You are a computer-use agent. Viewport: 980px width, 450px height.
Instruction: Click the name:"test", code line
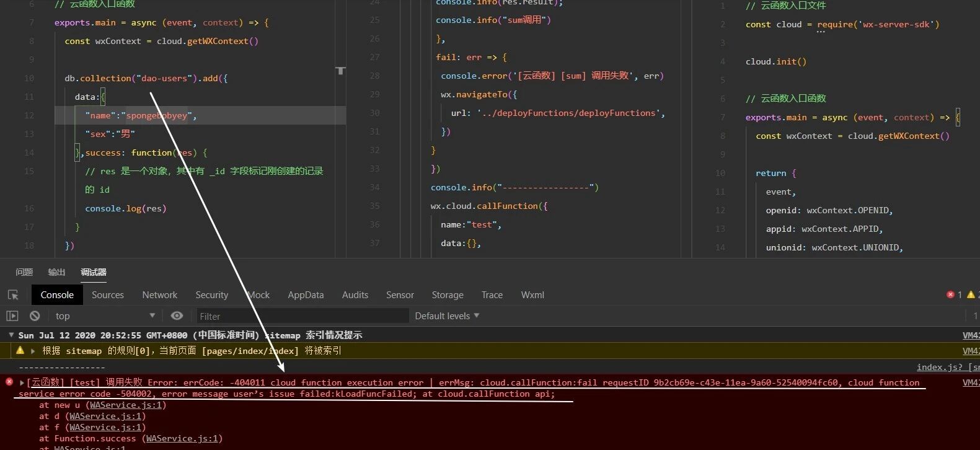[x=471, y=225]
